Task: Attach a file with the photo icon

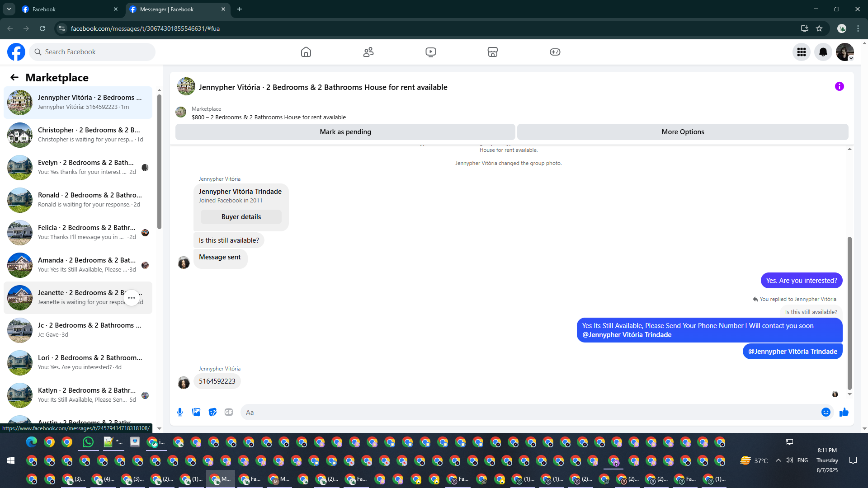Action: 196,412
